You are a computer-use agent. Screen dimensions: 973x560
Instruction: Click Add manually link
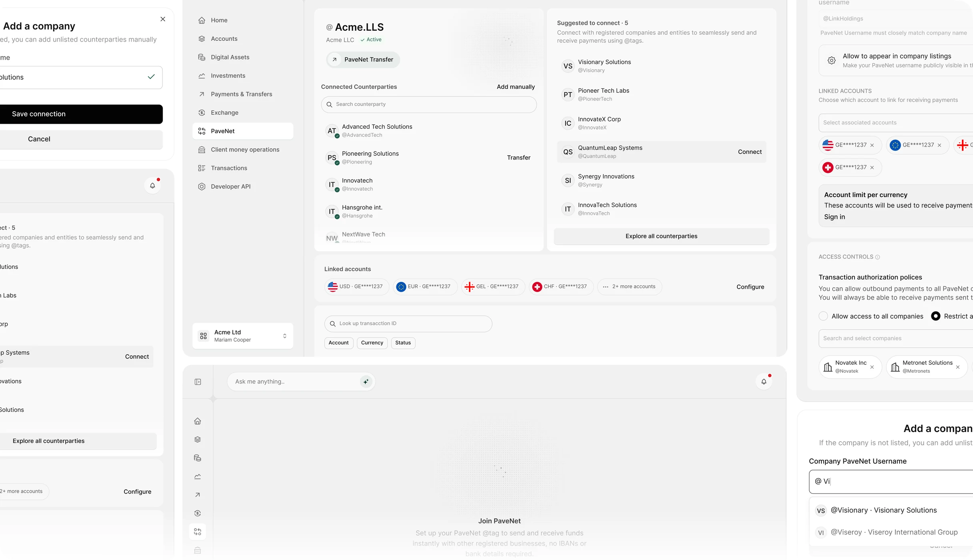[516, 87]
